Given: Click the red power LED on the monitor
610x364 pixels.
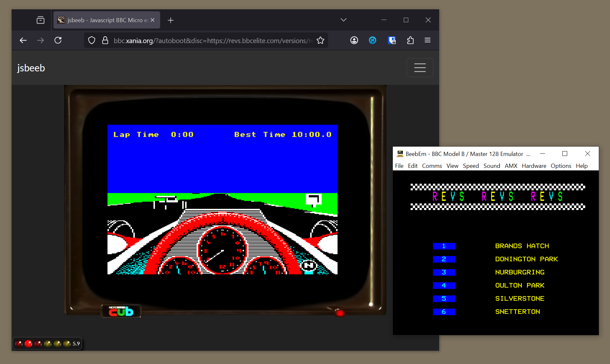Looking at the screenshot, I should click(340, 313).
